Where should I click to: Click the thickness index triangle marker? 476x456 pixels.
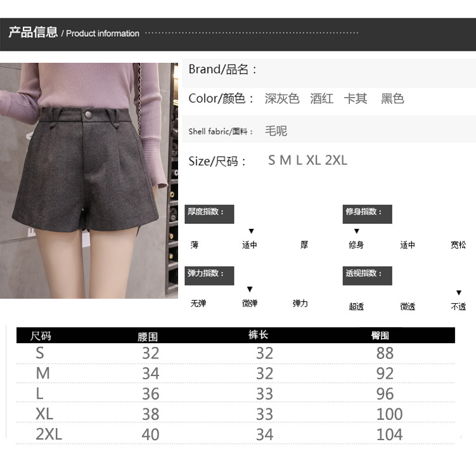pos(251,231)
